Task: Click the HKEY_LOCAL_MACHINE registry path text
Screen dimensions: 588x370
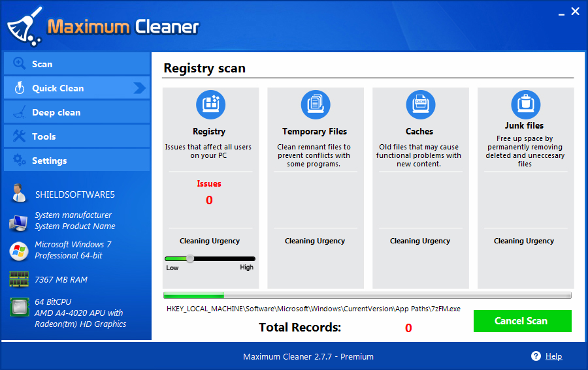Action: [314, 309]
